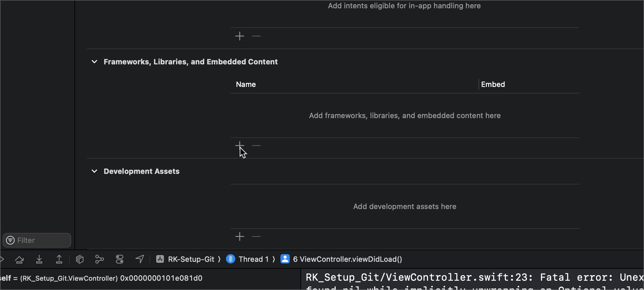Open the filter options icon in Filter field
Screen dimensions: 644x290
(x=10, y=240)
